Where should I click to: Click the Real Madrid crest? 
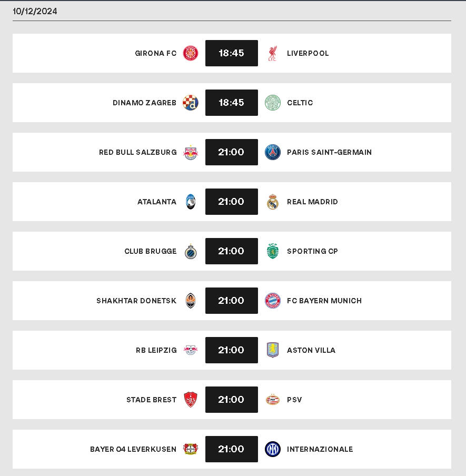coord(273,202)
